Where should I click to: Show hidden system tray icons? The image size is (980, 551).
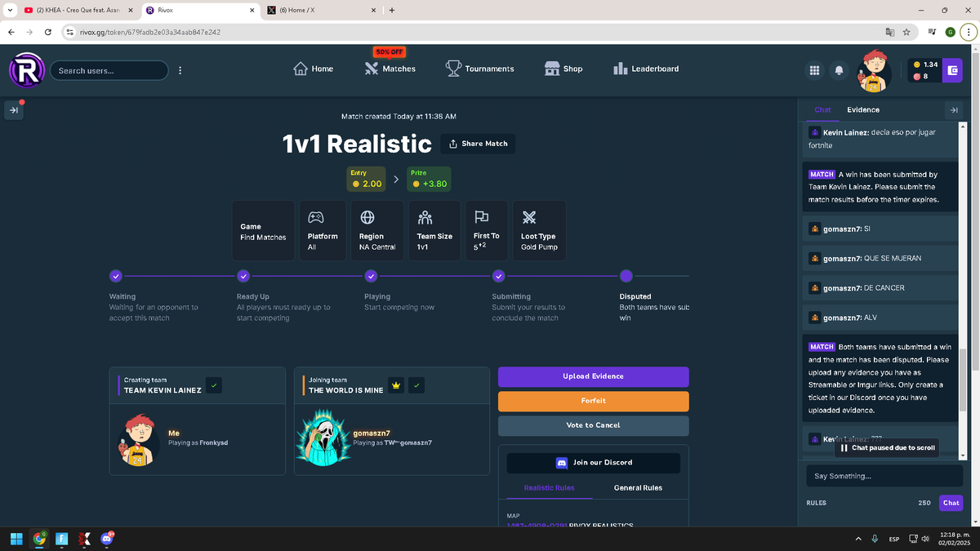[858, 539]
